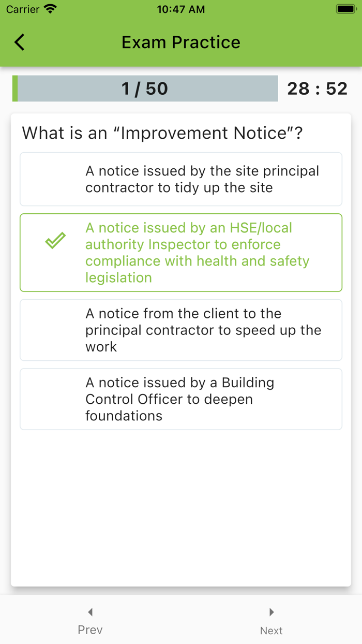
Task: Select the Building Control Officer answer
Action: 181,399
